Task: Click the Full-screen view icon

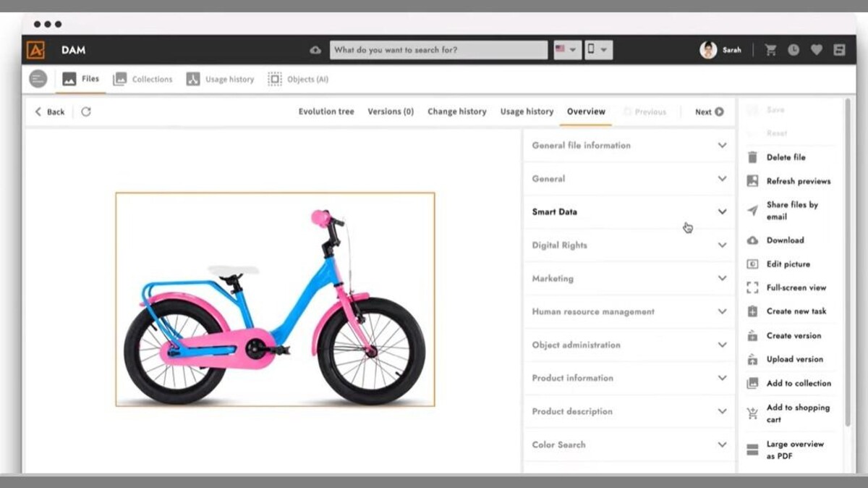Action: [x=752, y=287]
